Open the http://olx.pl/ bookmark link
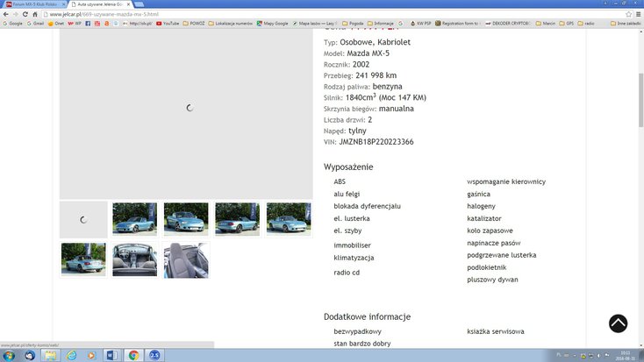 click(137, 24)
